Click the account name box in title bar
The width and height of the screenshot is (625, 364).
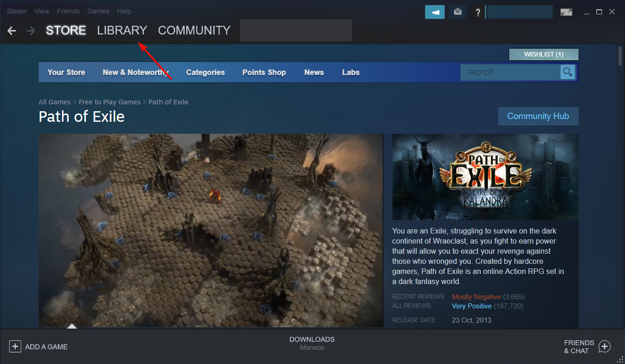[x=519, y=12]
